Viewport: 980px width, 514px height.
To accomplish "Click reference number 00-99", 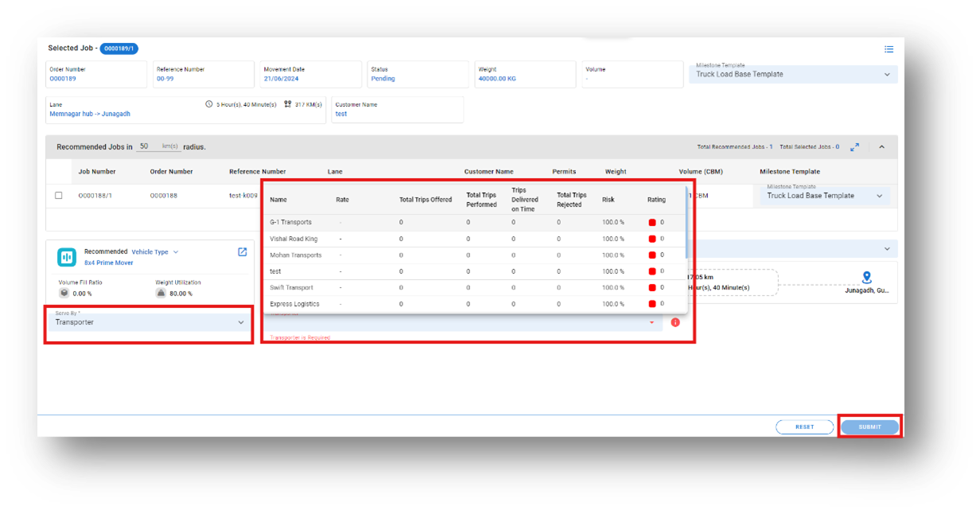I will [165, 79].
